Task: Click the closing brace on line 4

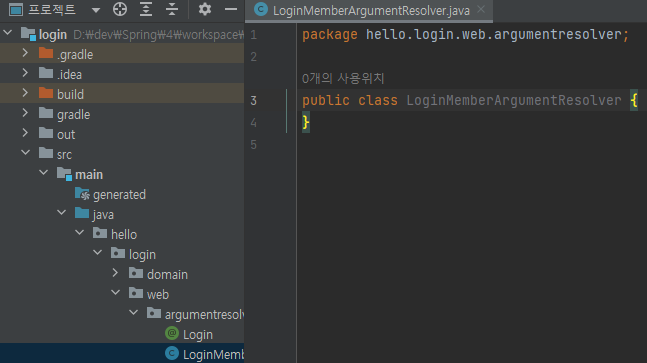Action: [306, 123]
